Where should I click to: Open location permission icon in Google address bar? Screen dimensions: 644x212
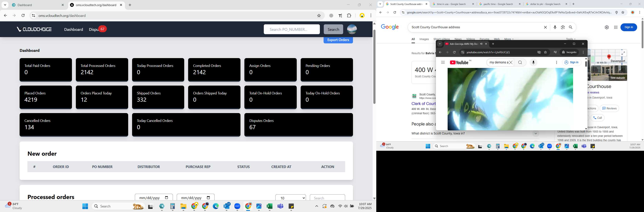pyautogui.click(x=617, y=13)
